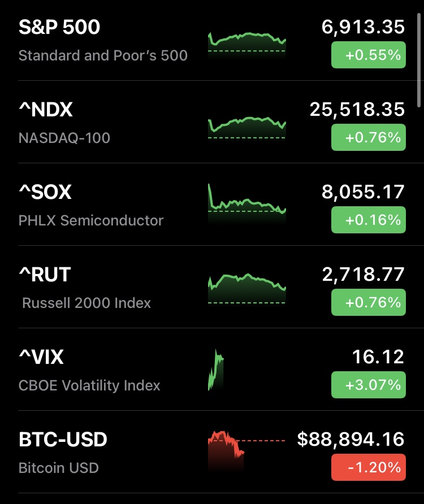
Task: View the NASDAQ-100 mini chart
Action: pos(247,127)
